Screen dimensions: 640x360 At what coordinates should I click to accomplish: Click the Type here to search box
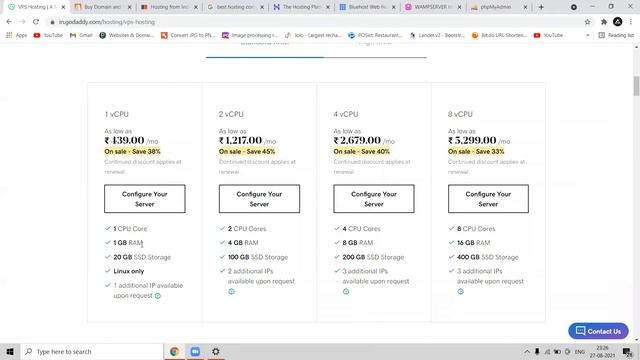tap(91, 351)
